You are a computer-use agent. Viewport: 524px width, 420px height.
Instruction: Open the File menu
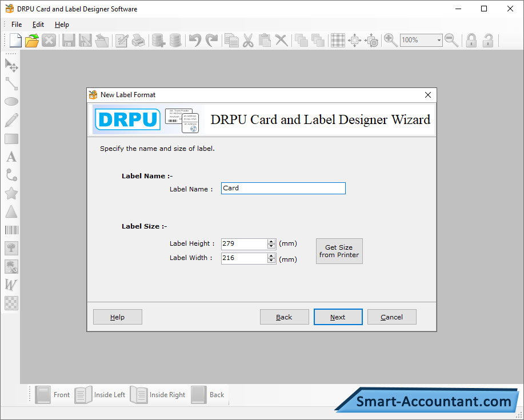pos(17,25)
